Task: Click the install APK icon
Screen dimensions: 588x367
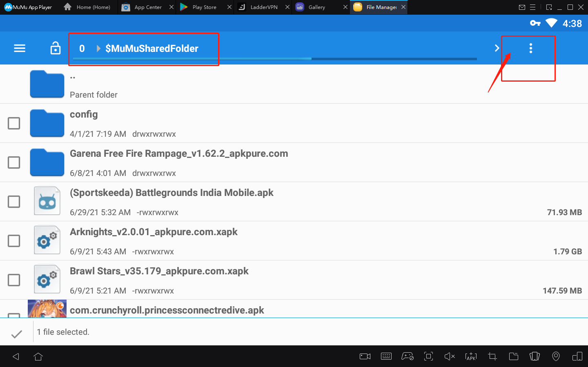Action: (x=471, y=356)
